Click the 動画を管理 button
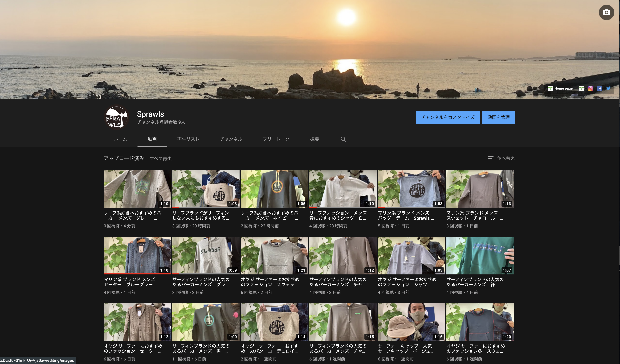The width and height of the screenshot is (620, 364). tap(498, 118)
